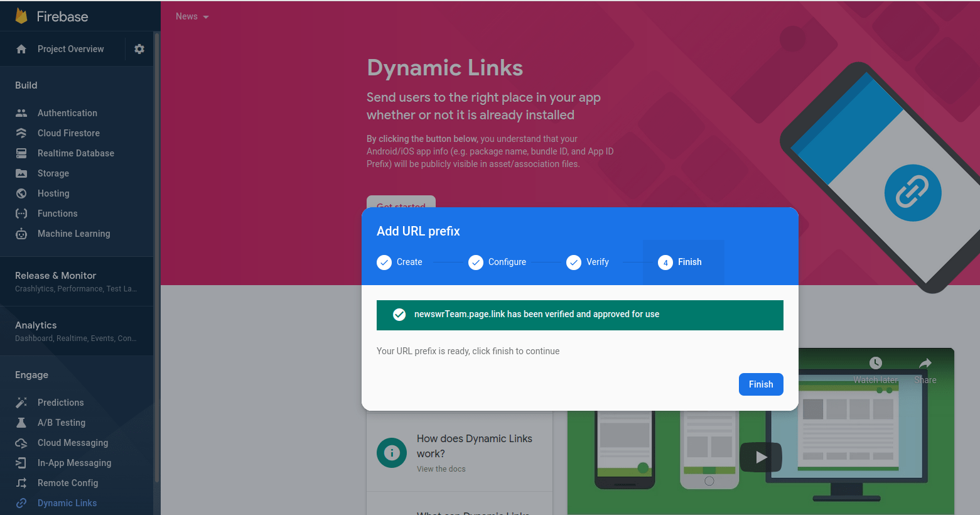Click Watch later on the video
980x515 pixels.
875,370
